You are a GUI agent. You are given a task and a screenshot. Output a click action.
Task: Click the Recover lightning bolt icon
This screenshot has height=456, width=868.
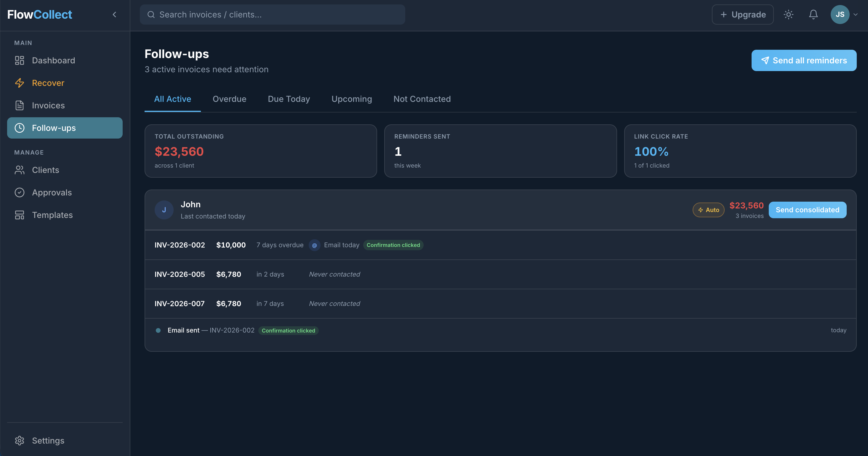[x=20, y=83]
